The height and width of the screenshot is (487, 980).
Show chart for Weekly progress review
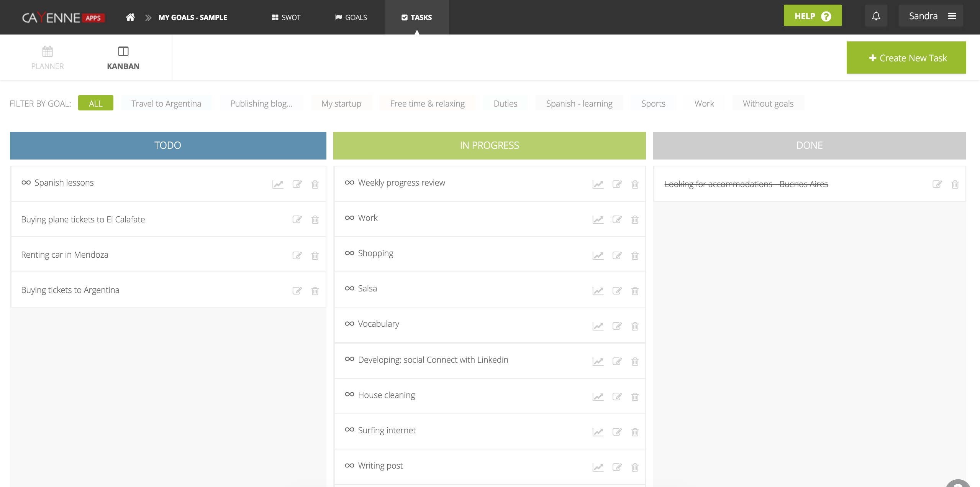click(598, 184)
